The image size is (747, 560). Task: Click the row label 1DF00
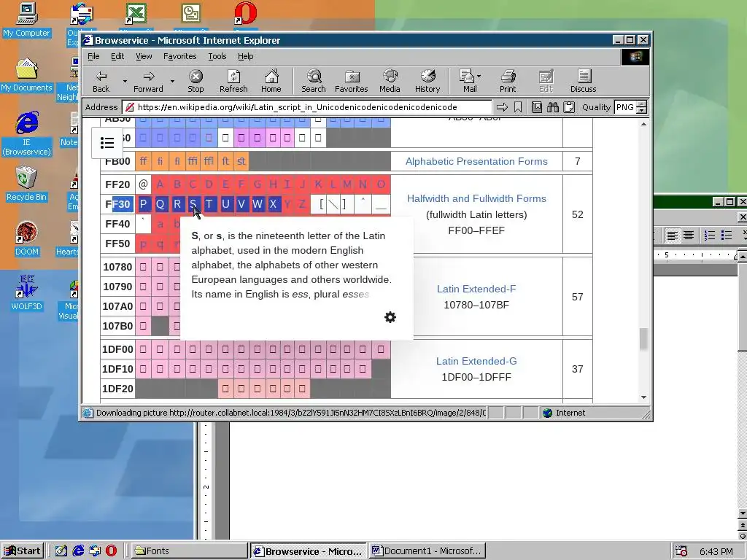[117, 349]
